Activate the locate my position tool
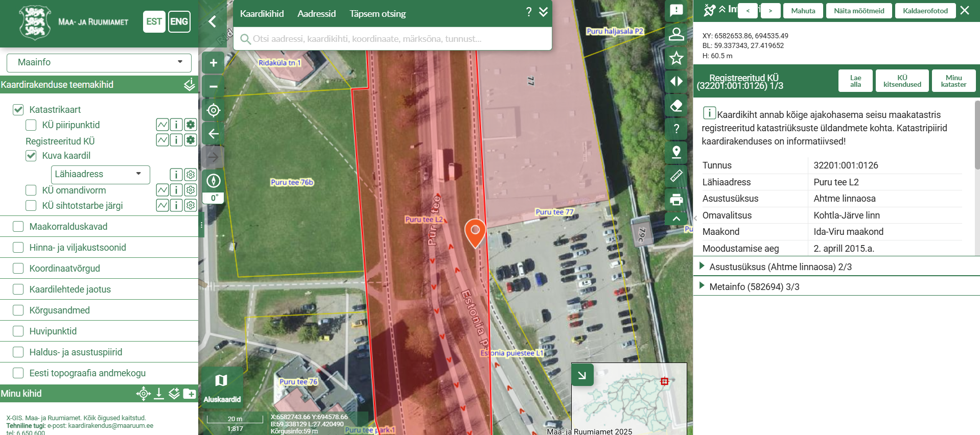Viewport: 980px width, 435px height. point(214,110)
